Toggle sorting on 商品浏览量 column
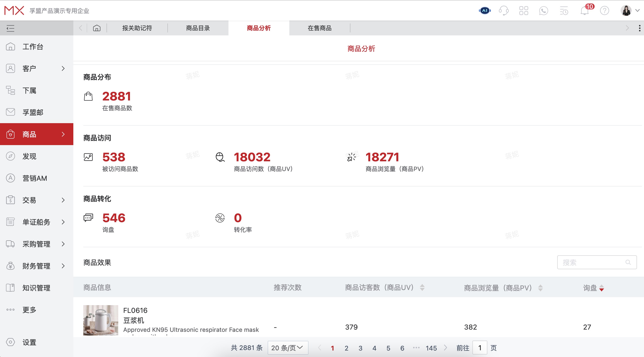This screenshot has width=644, height=357. 540,288
